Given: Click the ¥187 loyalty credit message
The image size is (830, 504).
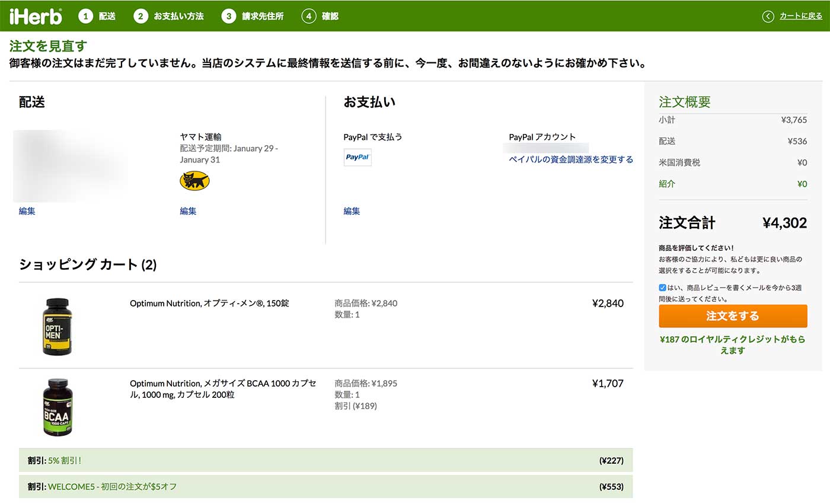Looking at the screenshot, I should [733, 344].
